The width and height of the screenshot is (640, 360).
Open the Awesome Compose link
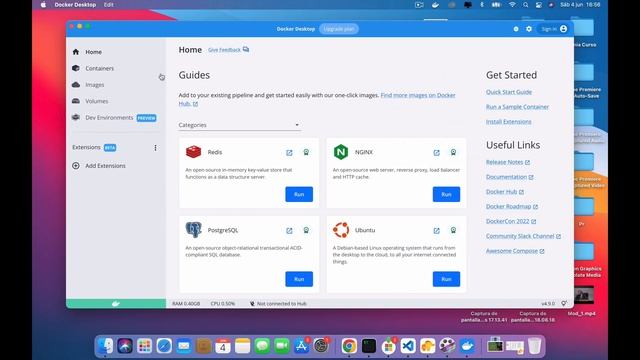(x=515, y=251)
